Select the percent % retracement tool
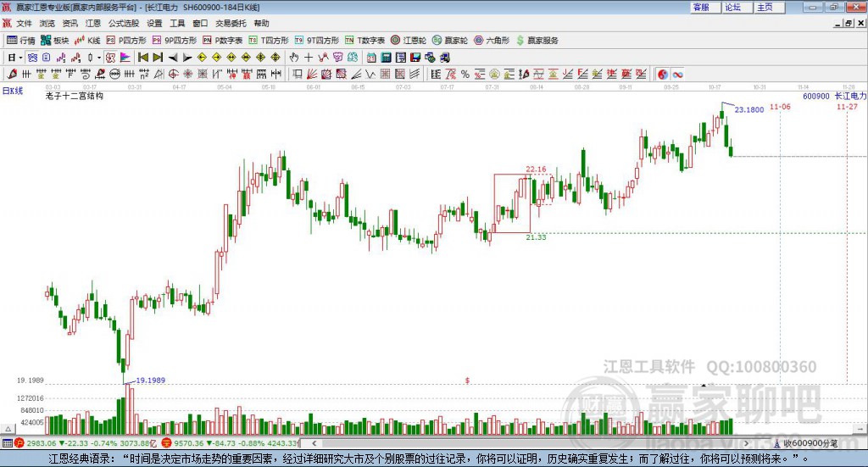Image resolution: width=868 pixels, height=467 pixels. [x=465, y=74]
